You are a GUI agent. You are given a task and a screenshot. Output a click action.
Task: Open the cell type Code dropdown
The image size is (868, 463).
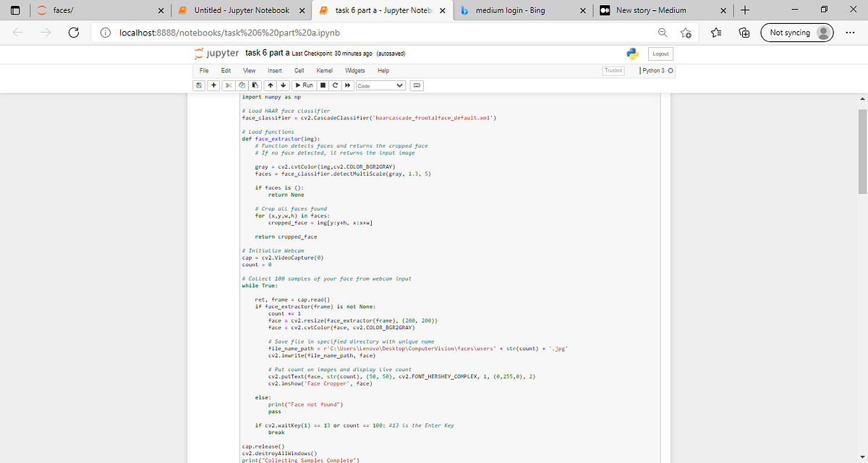point(380,85)
